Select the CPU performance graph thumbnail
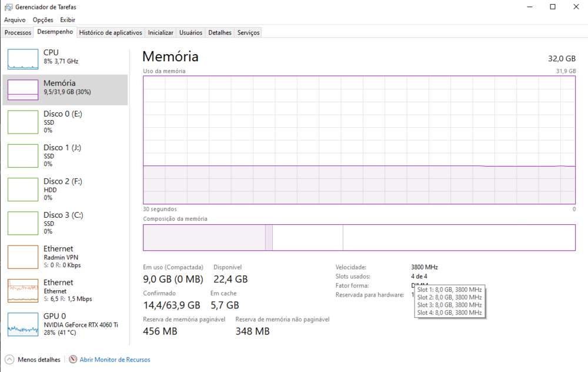Screen dimensions: 588x372 (x=23, y=59)
